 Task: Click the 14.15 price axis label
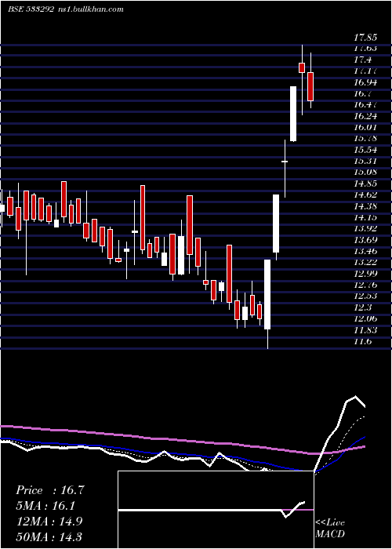click(x=365, y=218)
